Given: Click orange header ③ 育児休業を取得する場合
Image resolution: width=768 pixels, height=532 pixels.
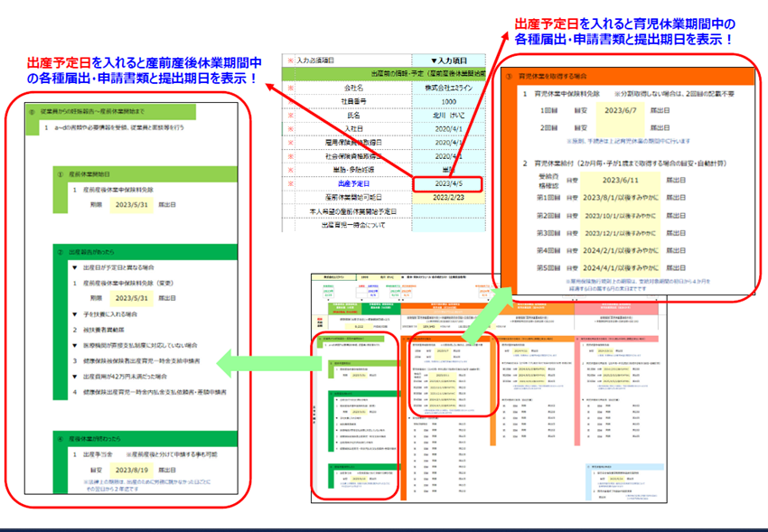Looking at the screenshot, I should [x=628, y=77].
